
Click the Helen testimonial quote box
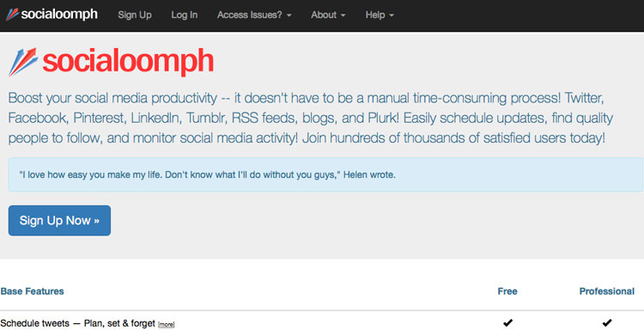pos(325,174)
